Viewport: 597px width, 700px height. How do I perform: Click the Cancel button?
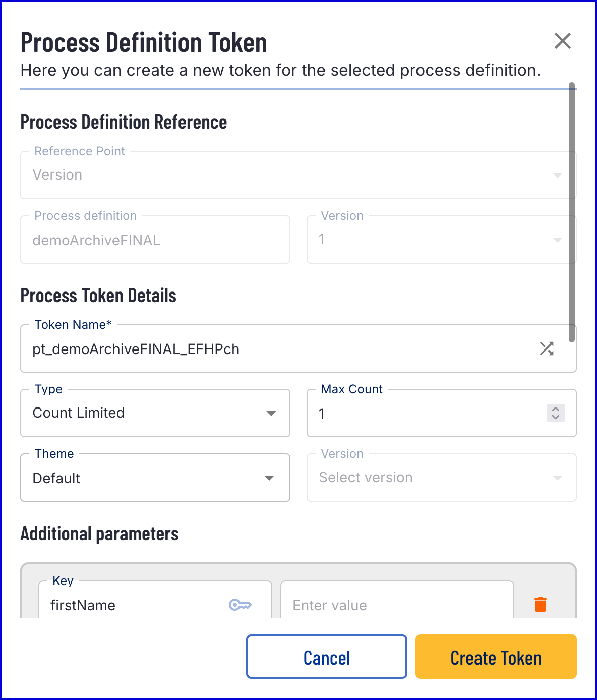pos(327,657)
